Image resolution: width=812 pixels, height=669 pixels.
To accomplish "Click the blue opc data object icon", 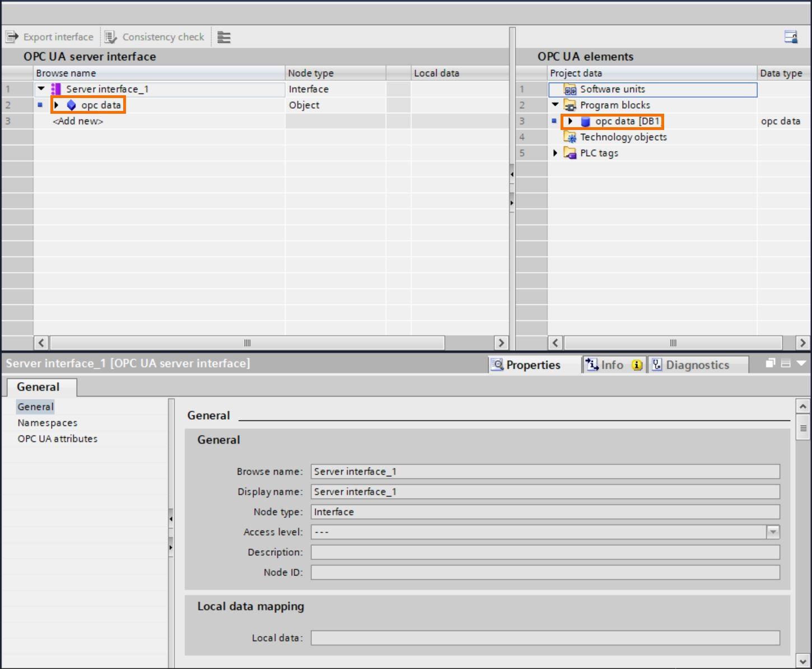I will tap(71, 105).
